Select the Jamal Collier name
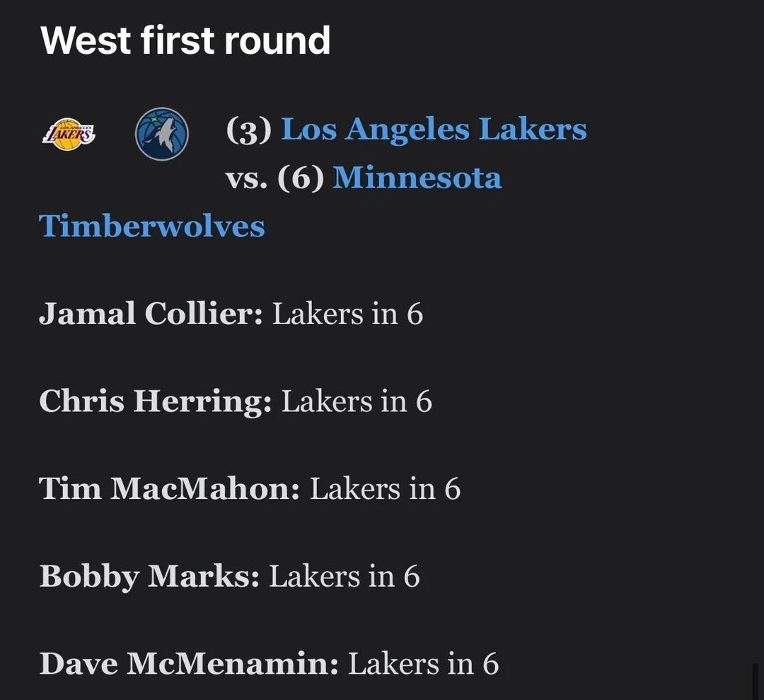This screenshot has width=764, height=700. pos(151,314)
